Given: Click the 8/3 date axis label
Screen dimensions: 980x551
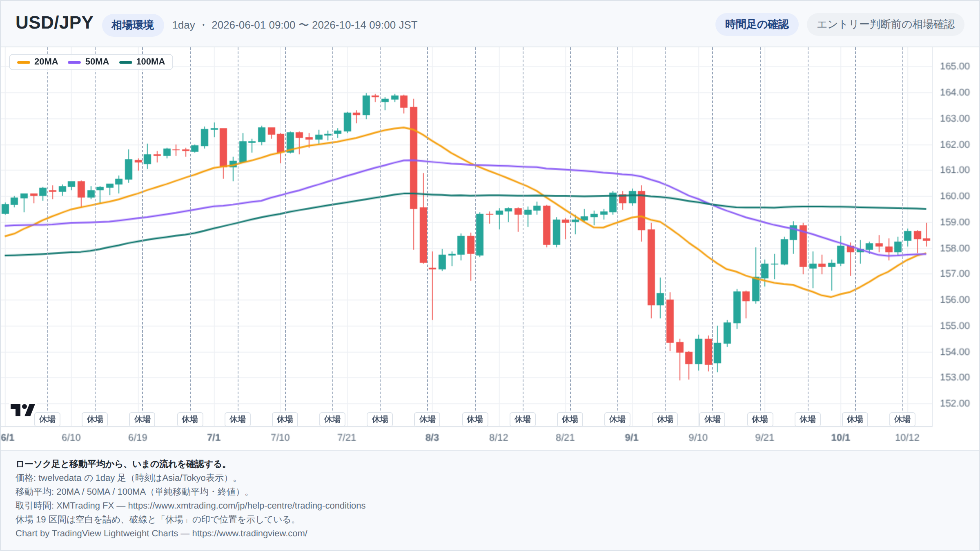Looking at the screenshot, I should (x=432, y=438).
